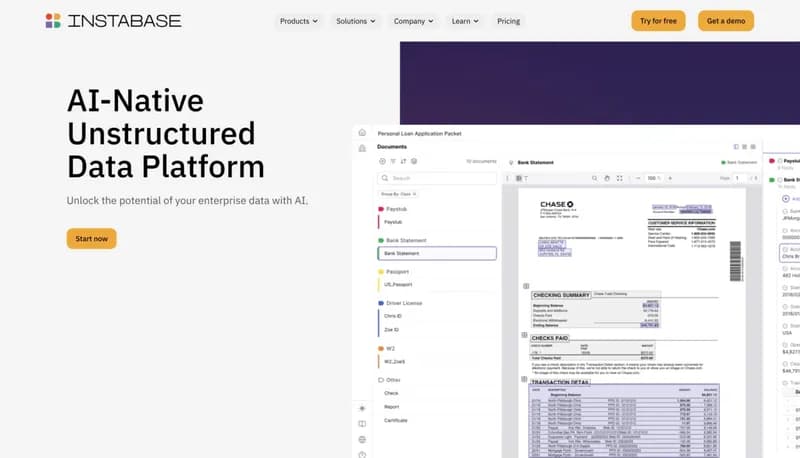Expand the Learn menu
Viewport: 800px width, 458px height.
pyautogui.click(x=465, y=21)
